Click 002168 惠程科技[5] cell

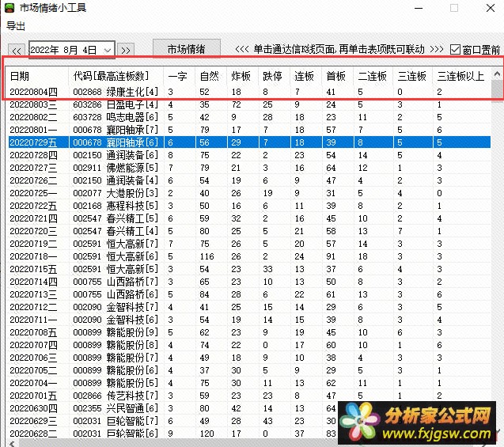(x=116, y=206)
